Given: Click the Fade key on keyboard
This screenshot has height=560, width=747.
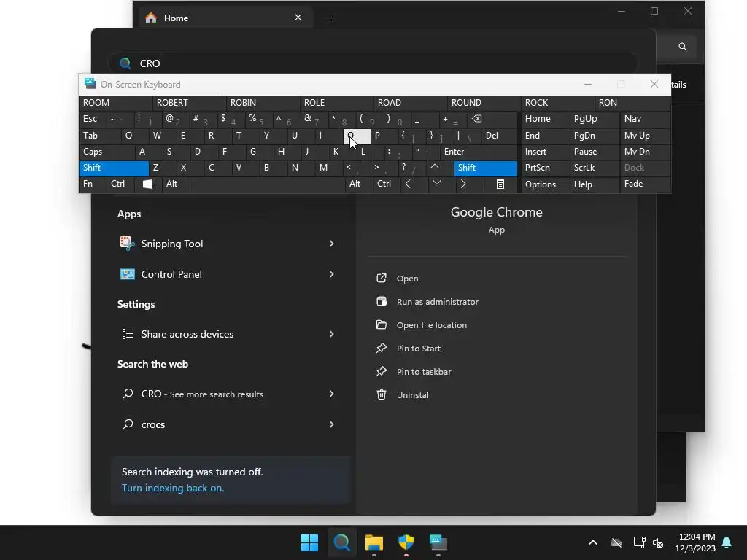Looking at the screenshot, I should [645, 184].
